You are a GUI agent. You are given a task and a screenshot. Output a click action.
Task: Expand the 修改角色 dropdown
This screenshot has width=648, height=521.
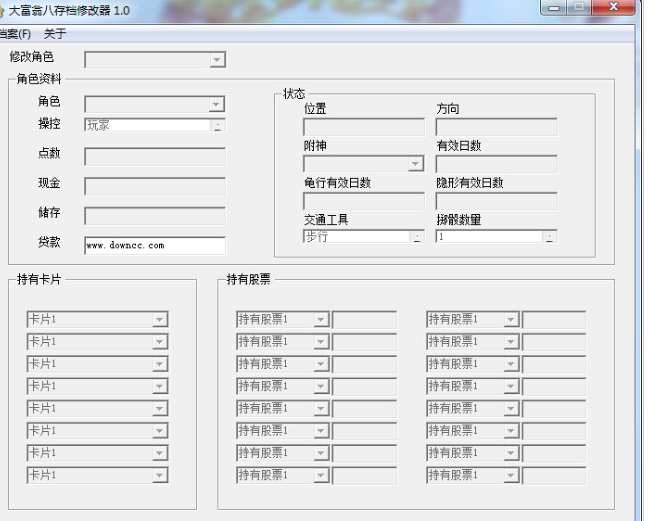point(217,60)
